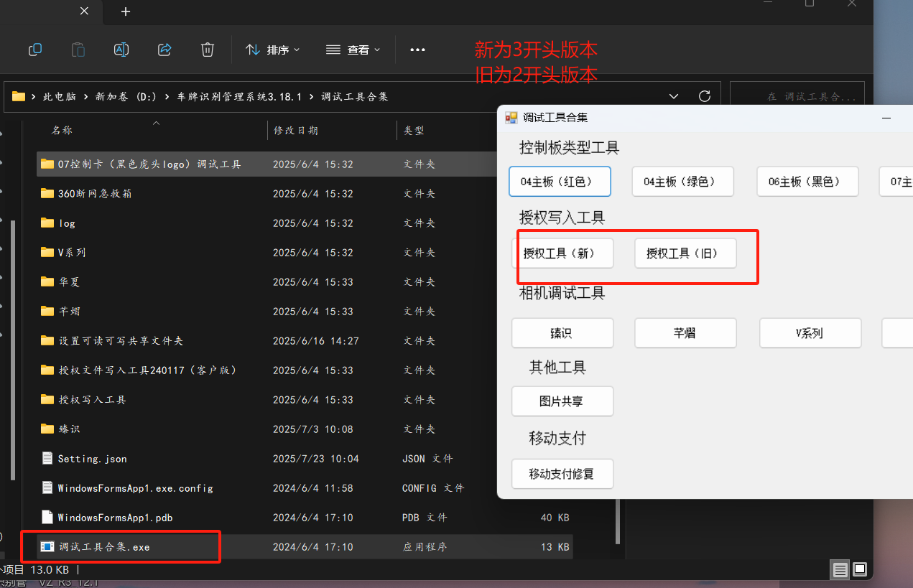Toggle the 06主板（黑色）tool button
913x588 pixels.
pos(807,181)
